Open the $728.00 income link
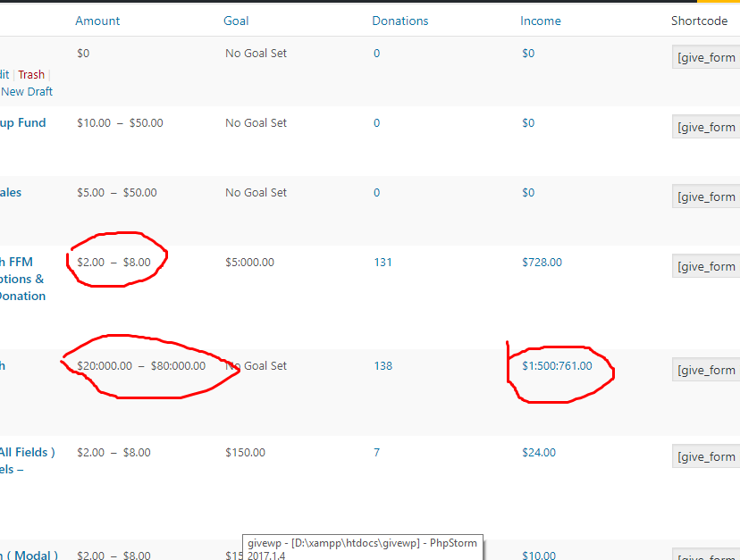This screenshot has height=560, width=740. [x=542, y=263]
